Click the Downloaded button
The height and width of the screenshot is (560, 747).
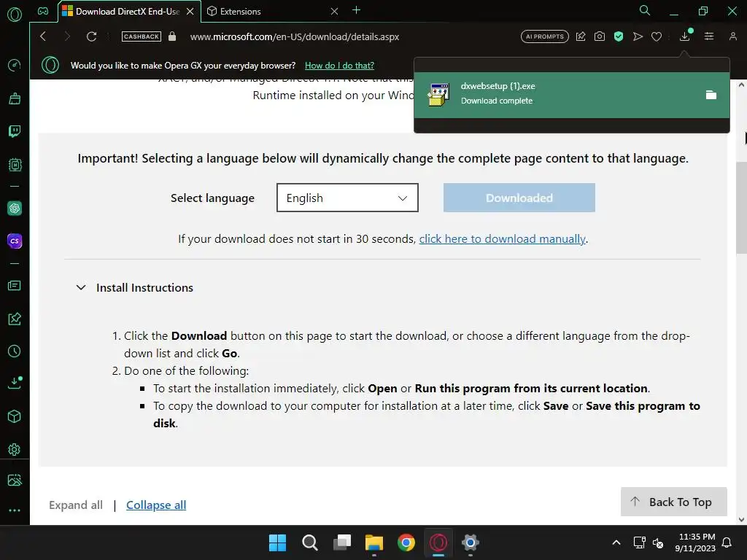coord(519,198)
